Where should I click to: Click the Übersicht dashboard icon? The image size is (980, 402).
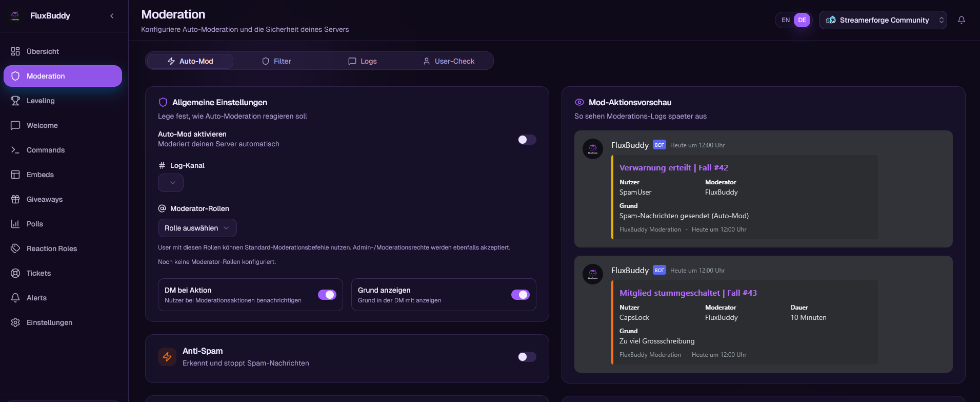(x=15, y=51)
